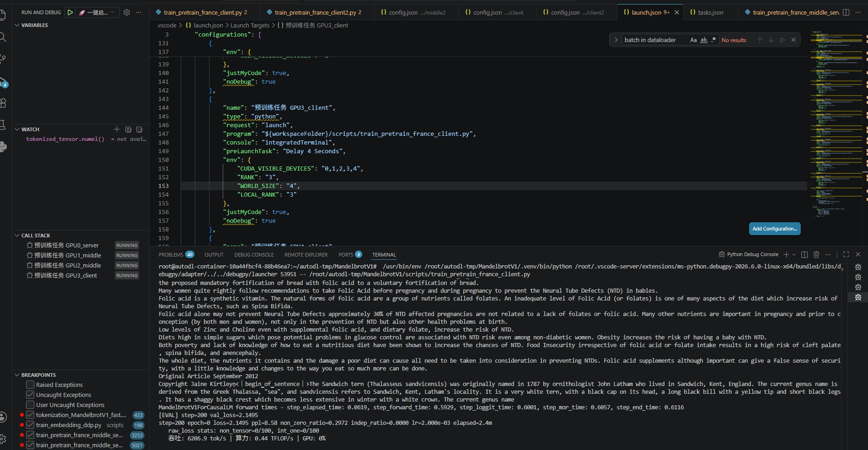This screenshot has width=868, height=450.
Task: Collapse the VARIABLES section
Action: click(x=17, y=25)
